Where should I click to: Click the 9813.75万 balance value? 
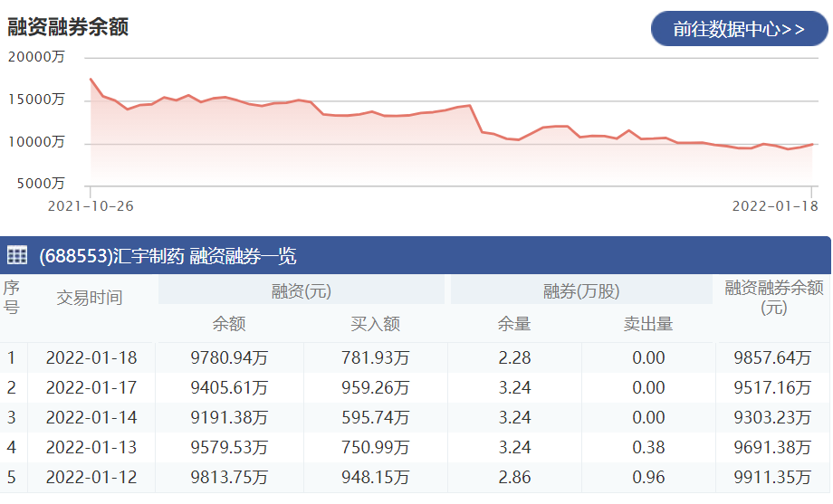229,477
